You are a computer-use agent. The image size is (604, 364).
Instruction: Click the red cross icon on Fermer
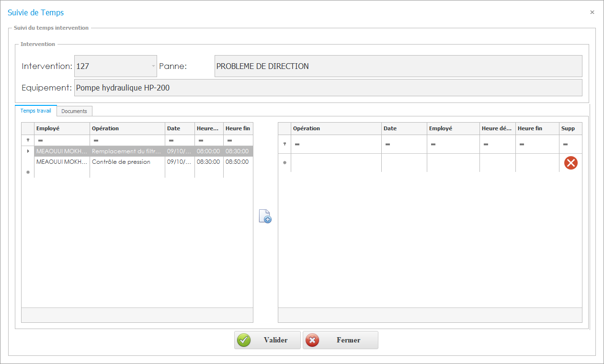312,340
